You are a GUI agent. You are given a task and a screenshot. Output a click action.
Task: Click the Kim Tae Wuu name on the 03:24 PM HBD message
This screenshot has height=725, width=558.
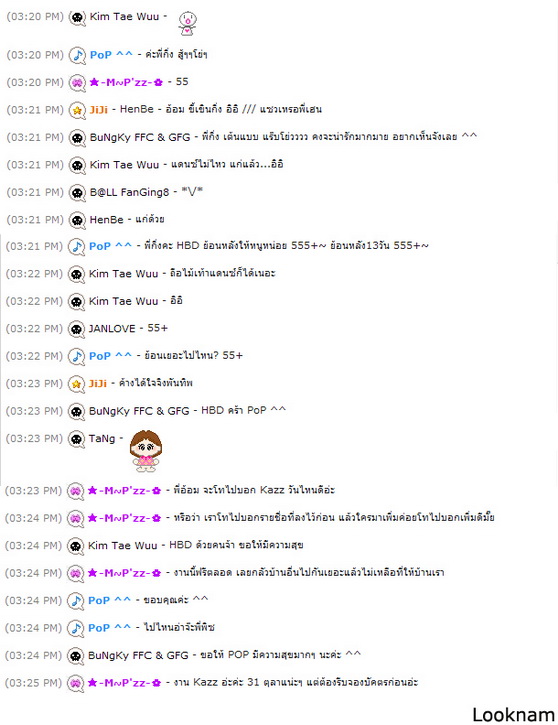point(123,546)
